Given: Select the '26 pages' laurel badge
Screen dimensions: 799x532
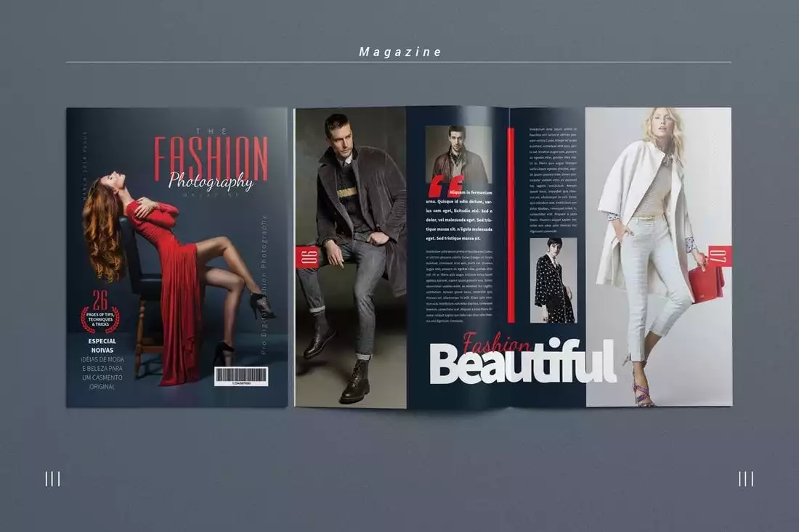Looking at the screenshot, I should pos(101,308).
